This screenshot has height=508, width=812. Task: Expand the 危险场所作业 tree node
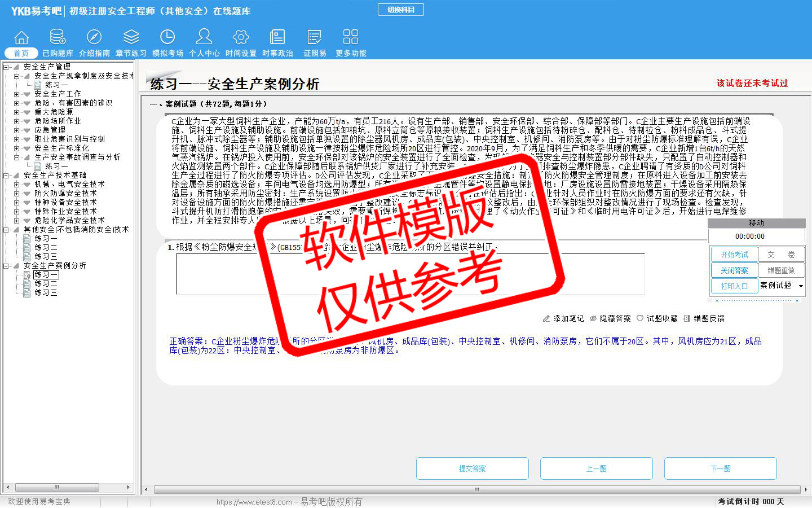pos(17,121)
